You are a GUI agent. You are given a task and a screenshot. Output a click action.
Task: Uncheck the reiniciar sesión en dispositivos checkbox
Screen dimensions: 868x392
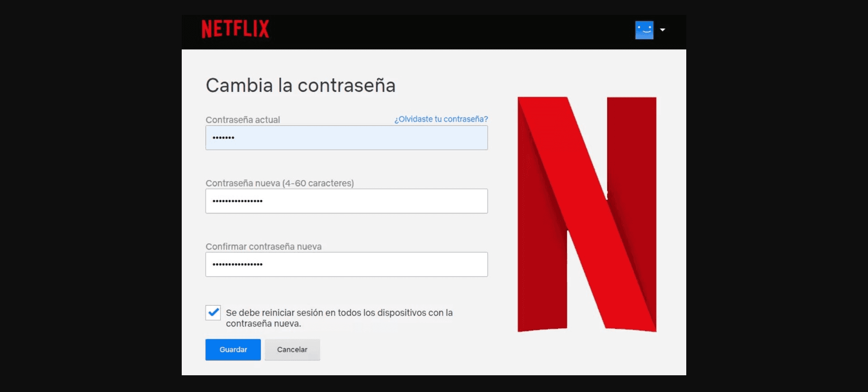point(213,312)
